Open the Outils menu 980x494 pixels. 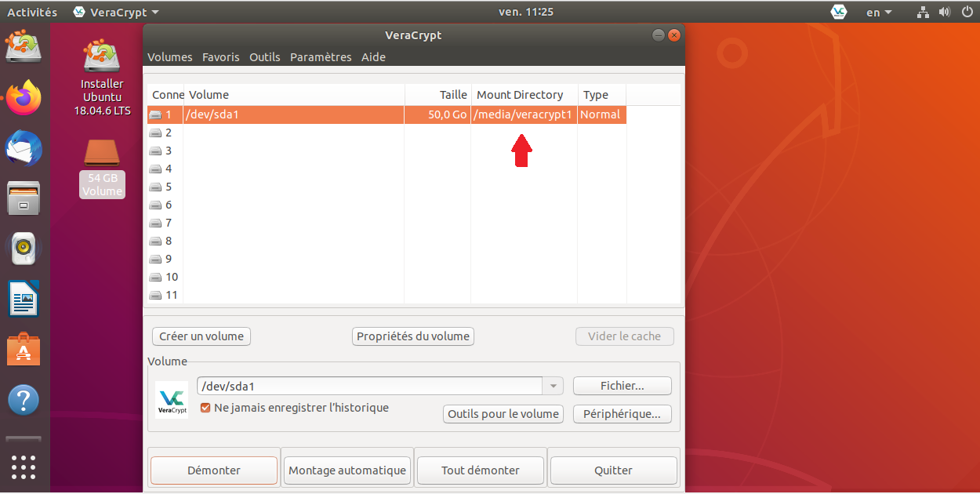(x=265, y=57)
